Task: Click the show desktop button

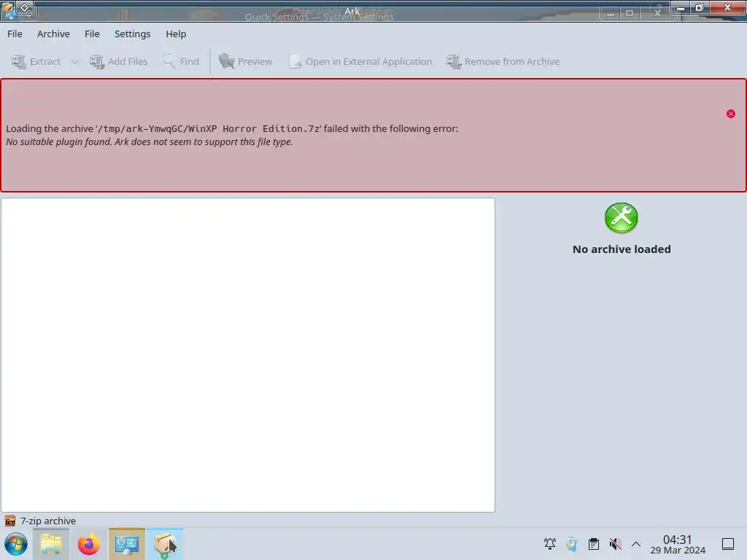Action: (x=728, y=544)
